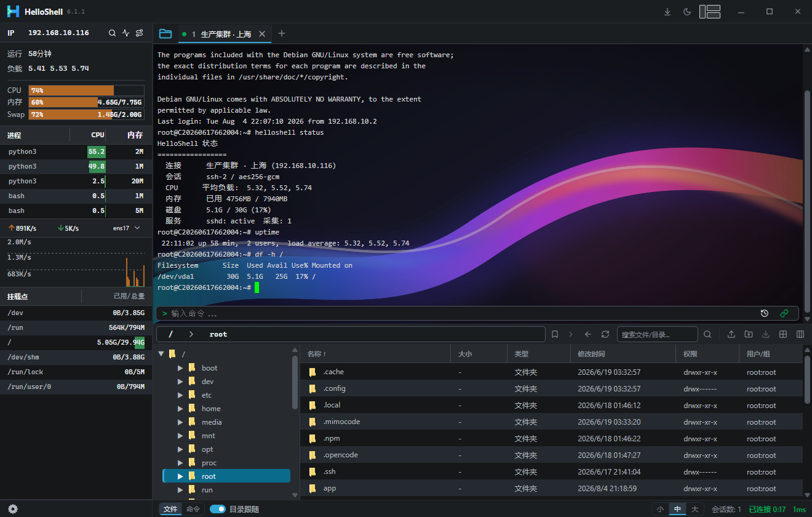The width and height of the screenshot is (812, 517).
Task: Select the 大 font size option
Action: click(x=695, y=509)
